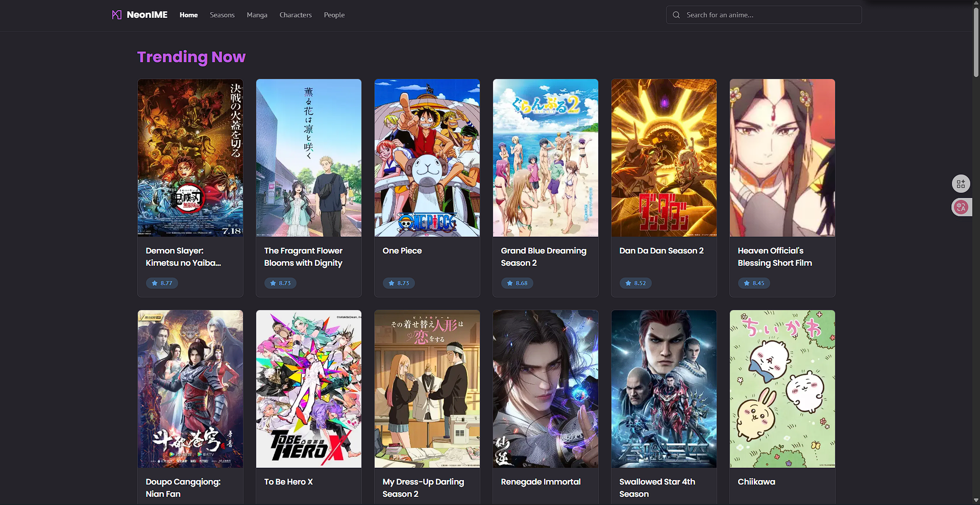Click the Swallowed Star poster image
980x505 pixels.
tap(664, 389)
